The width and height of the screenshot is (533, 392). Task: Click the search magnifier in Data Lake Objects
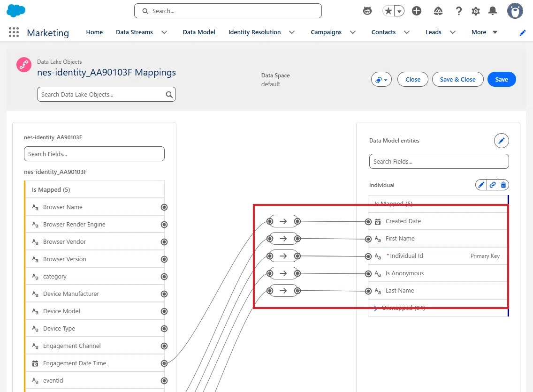click(169, 94)
